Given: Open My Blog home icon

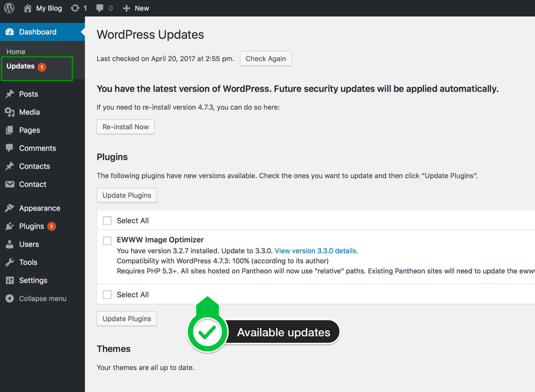Looking at the screenshot, I should (x=28, y=8).
